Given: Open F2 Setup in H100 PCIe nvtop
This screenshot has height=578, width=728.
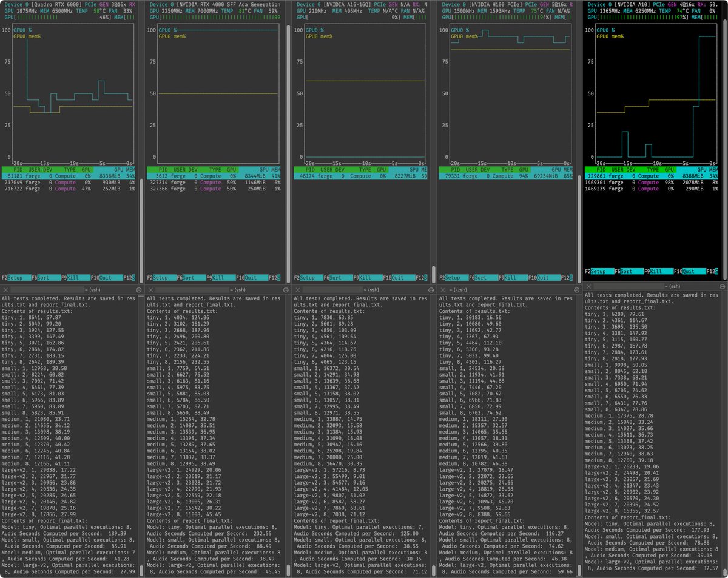Looking at the screenshot, I should pos(454,278).
